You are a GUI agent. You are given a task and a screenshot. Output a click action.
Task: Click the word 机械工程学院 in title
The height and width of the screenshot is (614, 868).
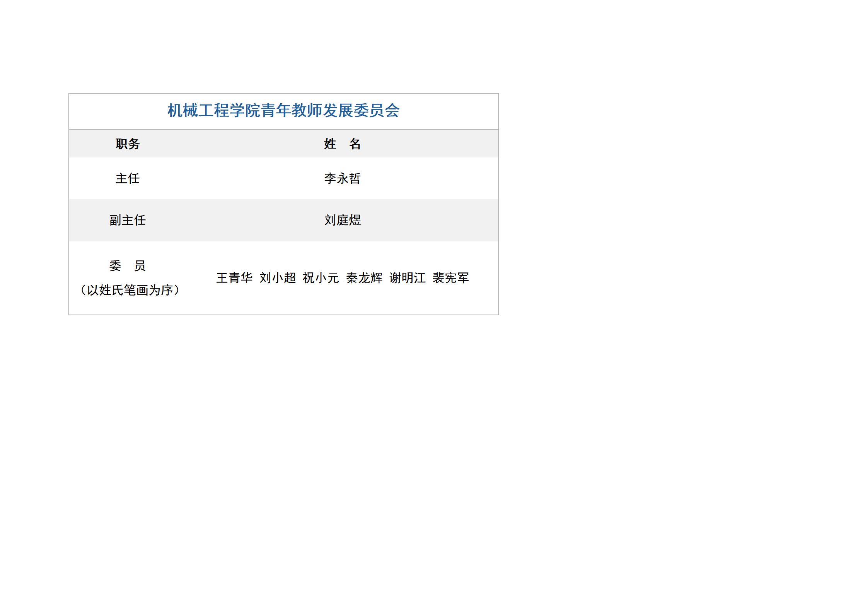tap(213, 111)
